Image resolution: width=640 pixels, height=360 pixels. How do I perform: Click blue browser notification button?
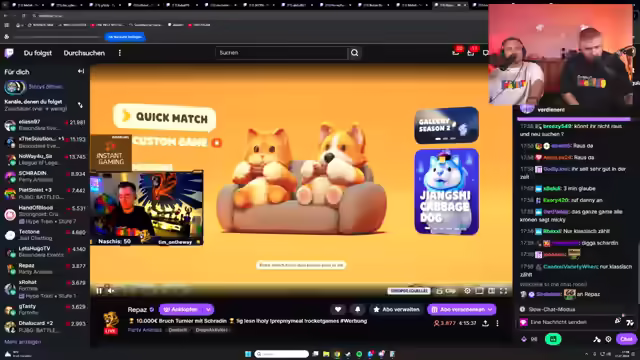125,37
